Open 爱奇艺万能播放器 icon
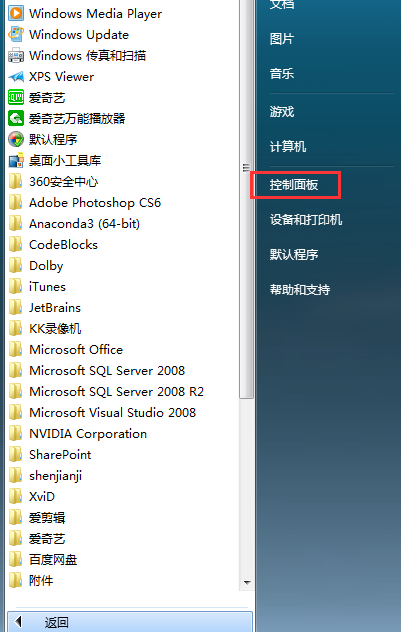 [x=16, y=118]
